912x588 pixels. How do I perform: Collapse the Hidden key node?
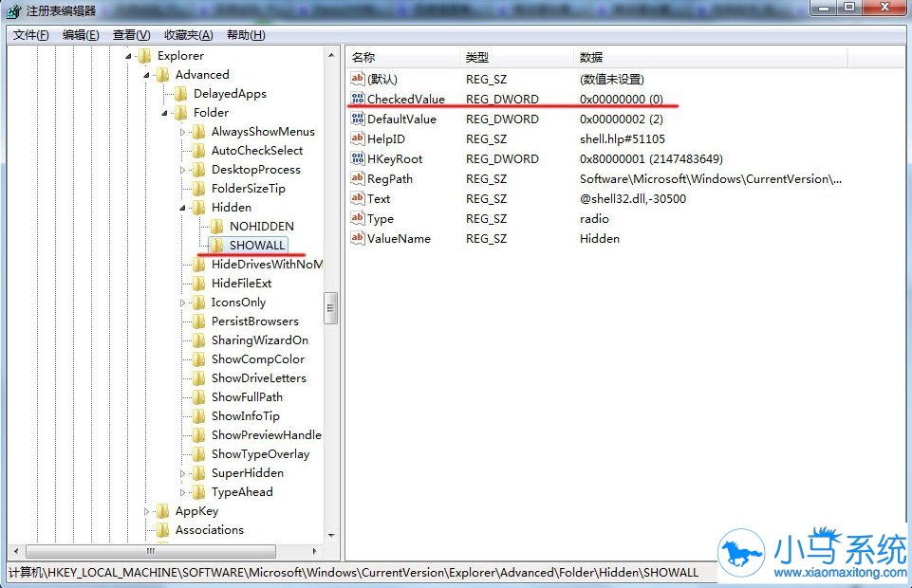(182, 208)
